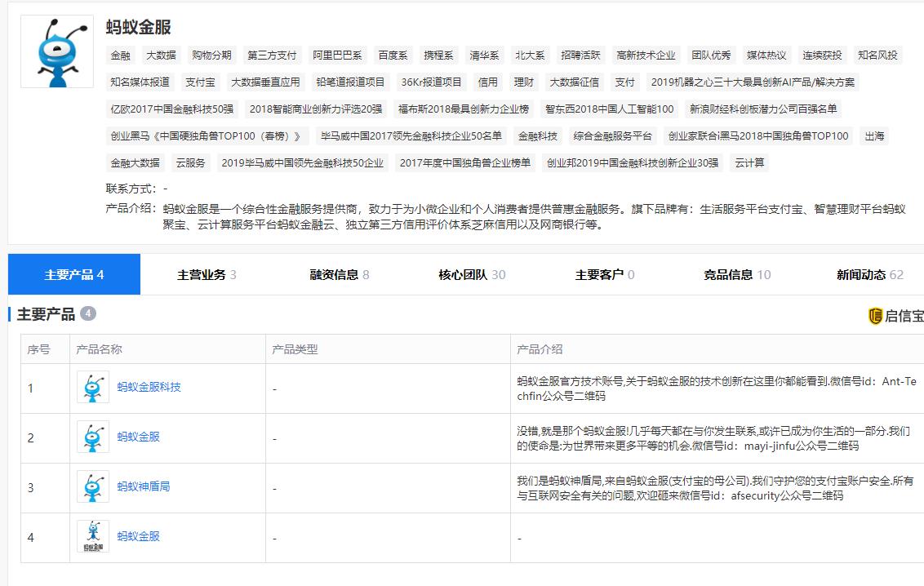Click the 金融 tag
This screenshot has width=924, height=586.
click(x=121, y=55)
